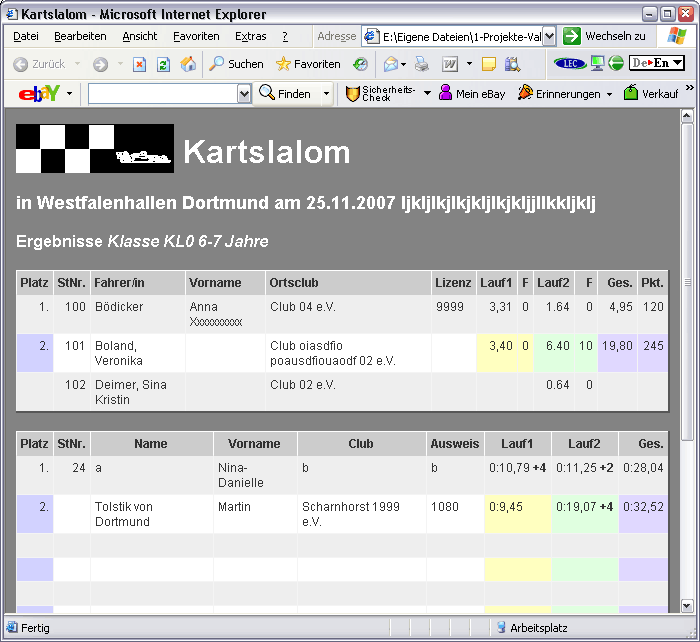The width and height of the screenshot is (700, 642).
Task: Click the Pkt. value '245'
Action: pyautogui.click(x=653, y=346)
